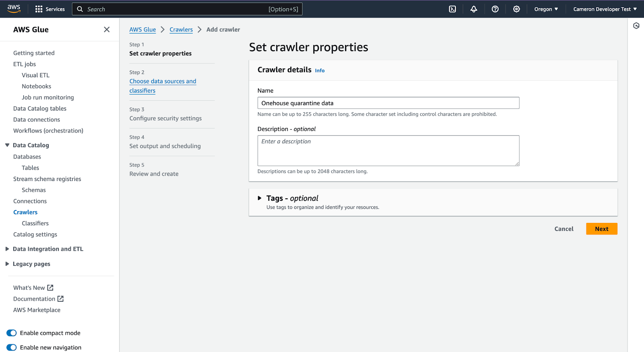Click Step 3 Configure security settings

coord(165,118)
